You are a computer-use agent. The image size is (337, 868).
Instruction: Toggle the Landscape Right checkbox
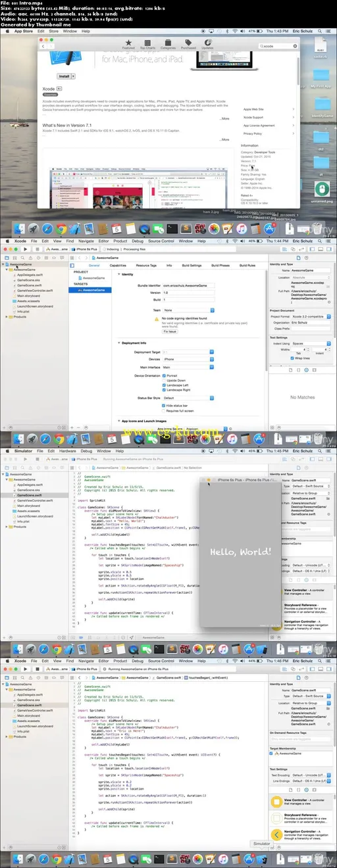165,389
